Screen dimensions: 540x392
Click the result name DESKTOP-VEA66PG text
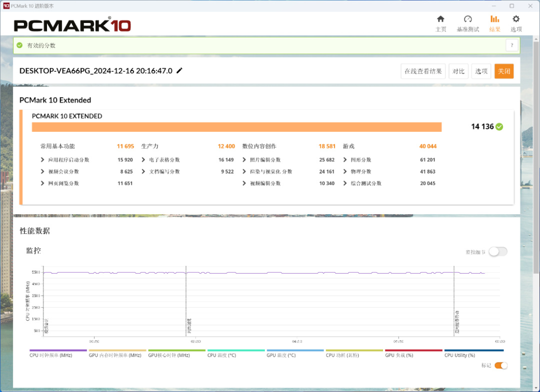tap(95, 71)
